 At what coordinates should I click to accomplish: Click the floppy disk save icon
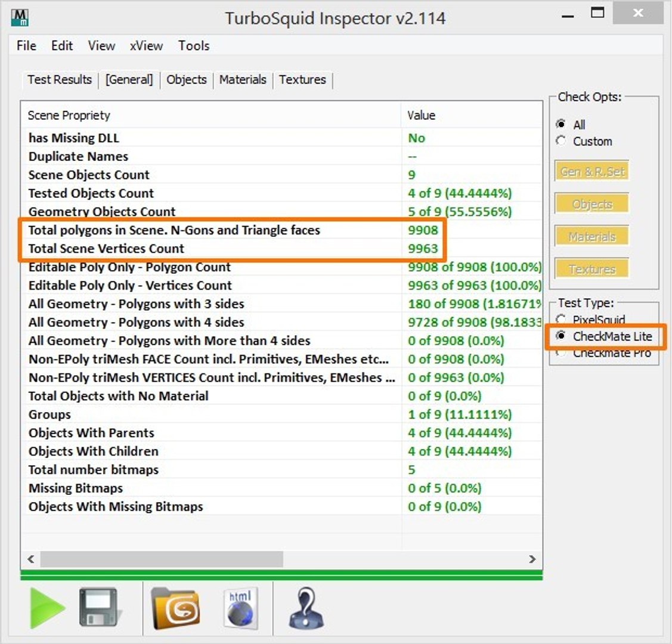(99, 607)
